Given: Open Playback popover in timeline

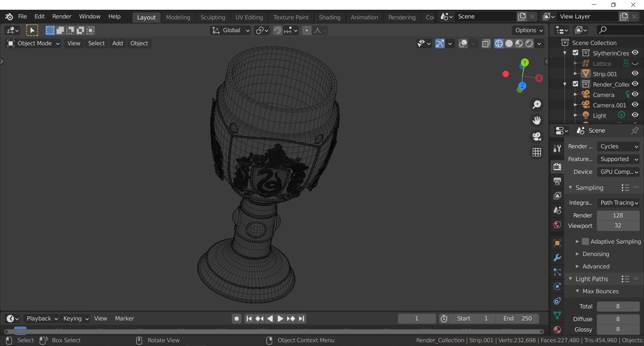Looking at the screenshot, I should 42,318.
